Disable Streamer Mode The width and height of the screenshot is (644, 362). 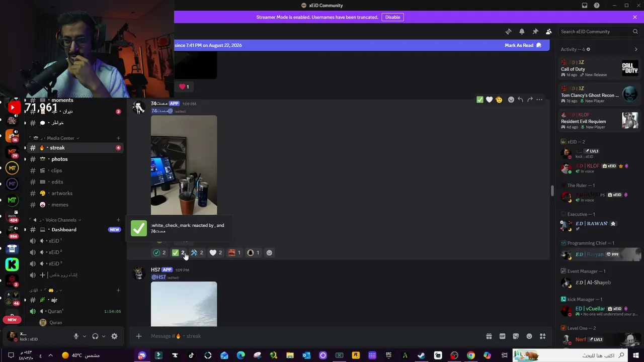point(392,17)
